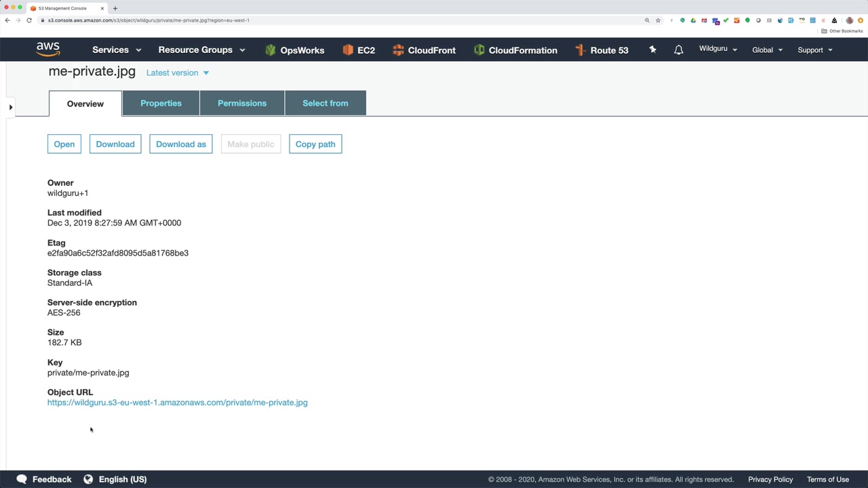Open the Other Bookmarks folder

(842, 31)
